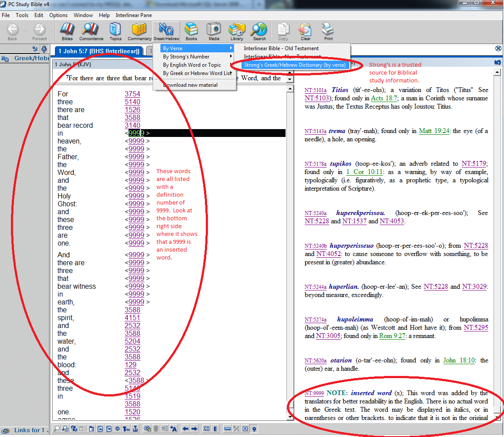Click the copyright symbol icon

click(x=117, y=429)
